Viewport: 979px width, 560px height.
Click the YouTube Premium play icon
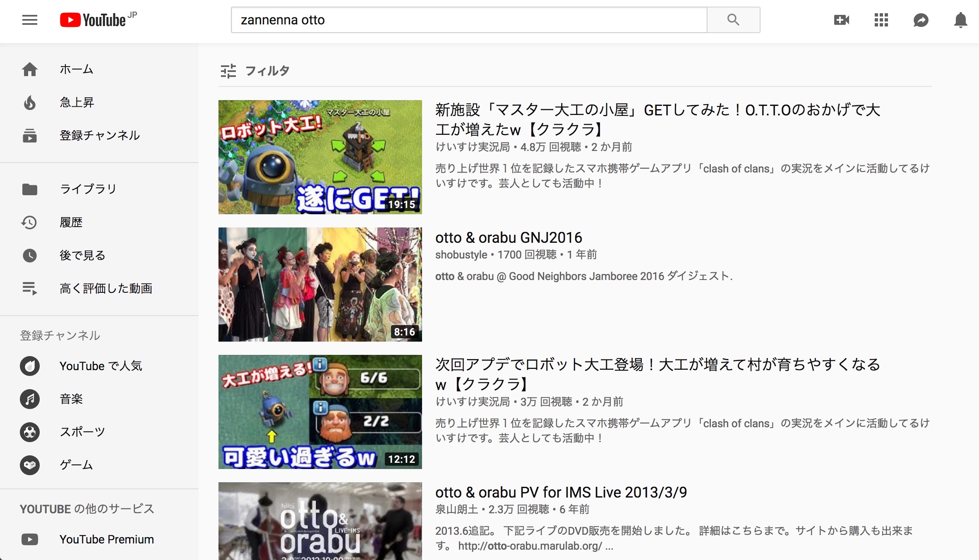[30, 539]
